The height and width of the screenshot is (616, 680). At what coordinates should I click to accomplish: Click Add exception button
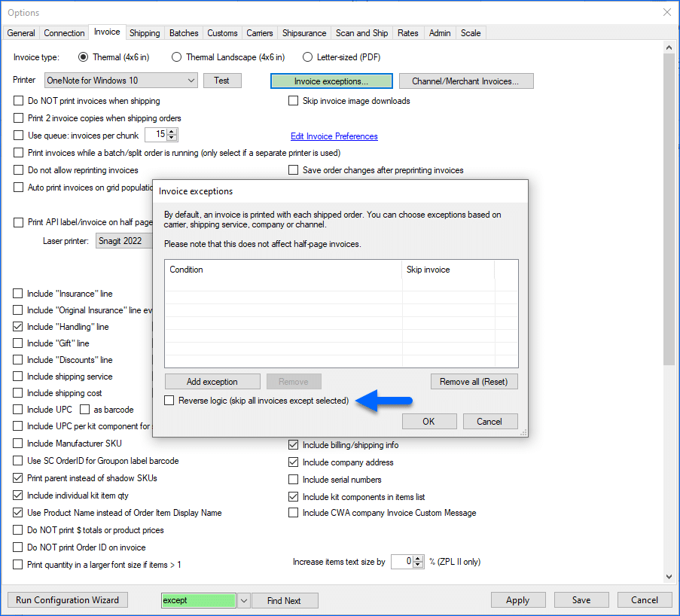(x=212, y=382)
